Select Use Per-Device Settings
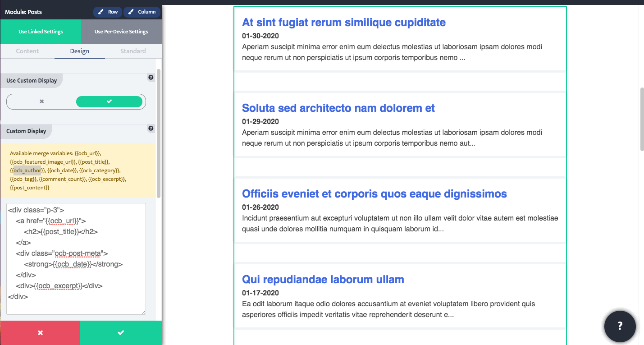The height and width of the screenshot is (345, 644). coord(121,32)
